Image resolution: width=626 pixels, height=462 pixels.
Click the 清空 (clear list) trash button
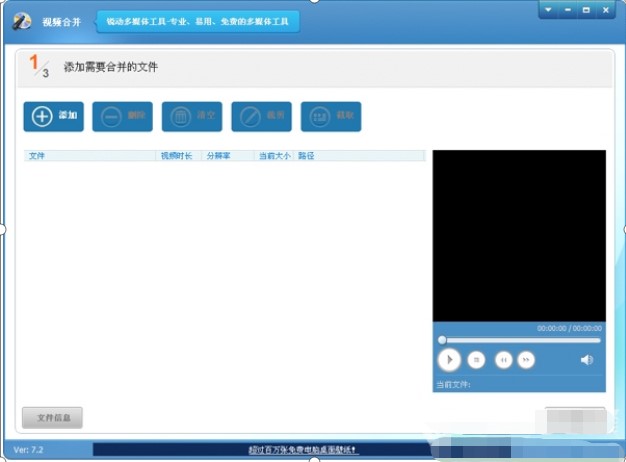(x=192, y=117)
